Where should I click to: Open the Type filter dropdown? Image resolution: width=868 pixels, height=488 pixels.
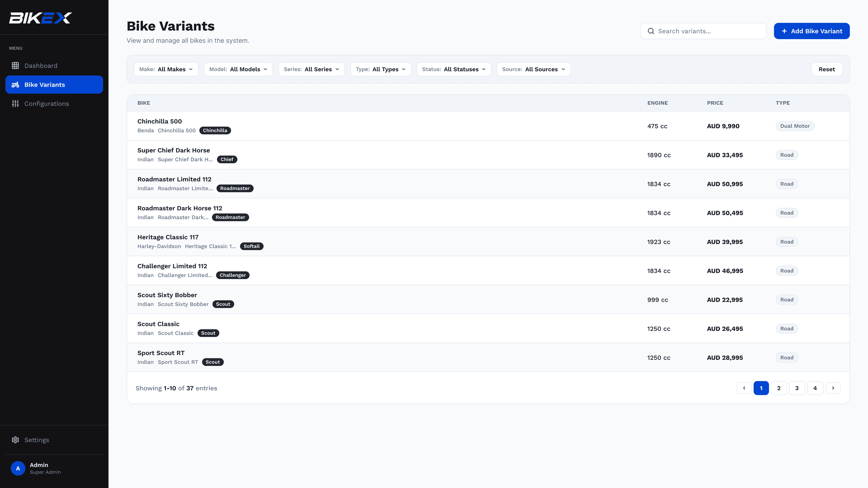(381, 69)
